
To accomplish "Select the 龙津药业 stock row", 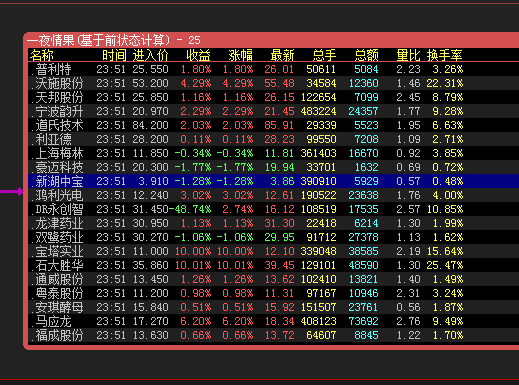I will click(273, 223).
